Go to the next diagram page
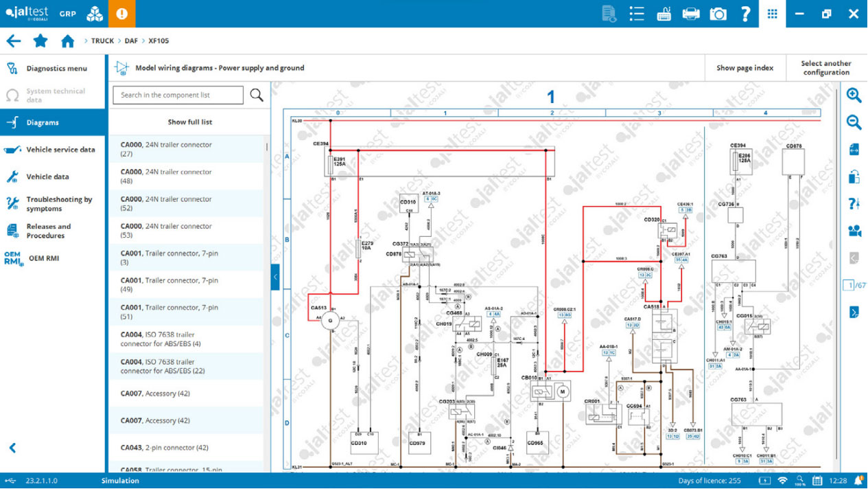Viewport: 868px width, 489px height. [x=854, y=312]
